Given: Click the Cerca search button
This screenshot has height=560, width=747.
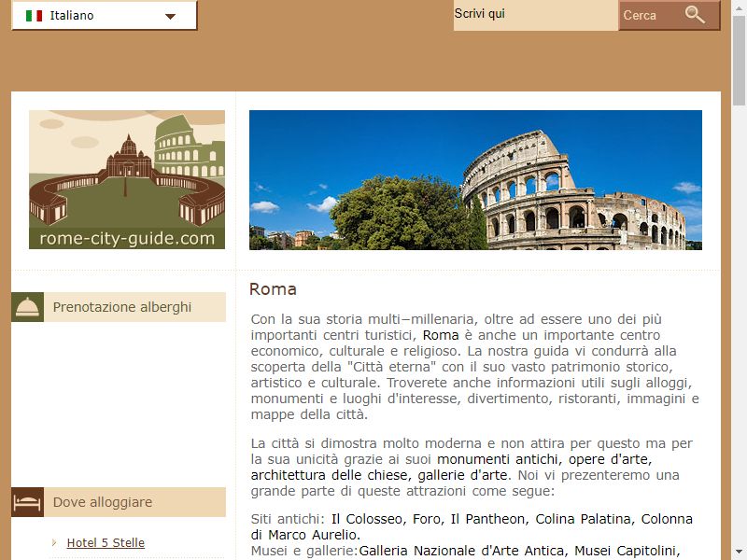Looking at the screenshot, I should (x=669, y=15).
